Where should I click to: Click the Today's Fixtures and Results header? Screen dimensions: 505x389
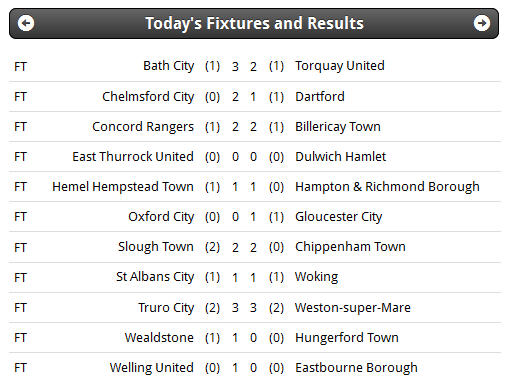[254, 23]
